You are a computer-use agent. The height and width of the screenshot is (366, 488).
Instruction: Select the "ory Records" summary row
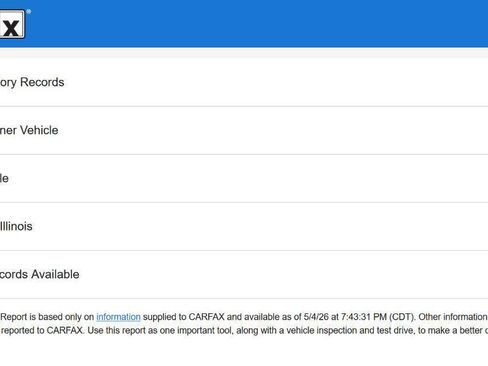point(244,82)
